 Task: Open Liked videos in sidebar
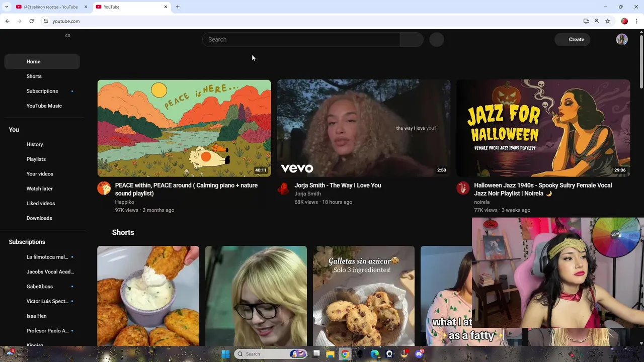tap(42, 203)
